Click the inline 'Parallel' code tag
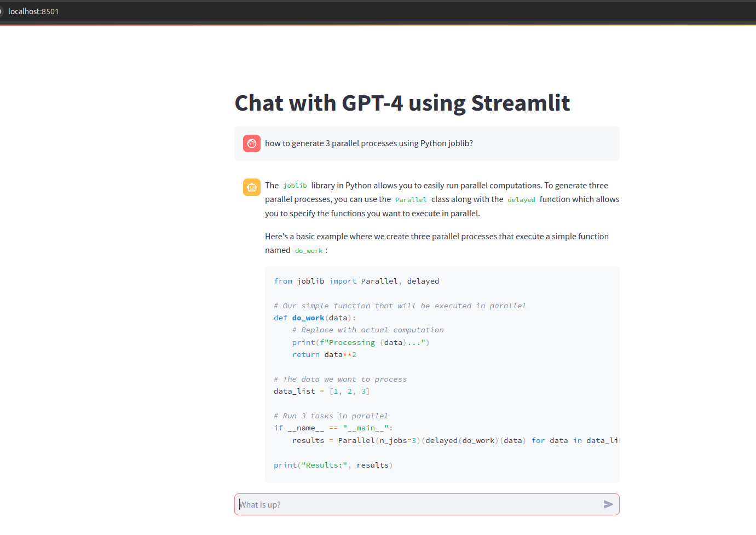This screenshot has height=535, width=756. point(411,200)
